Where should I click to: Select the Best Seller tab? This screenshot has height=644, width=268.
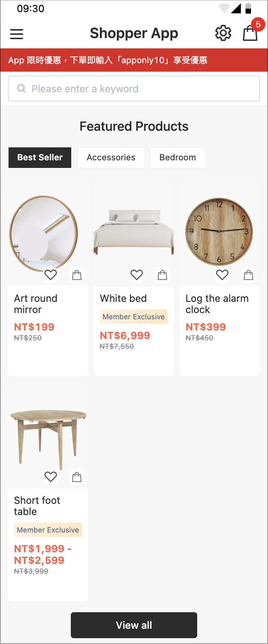click(40, 158)
